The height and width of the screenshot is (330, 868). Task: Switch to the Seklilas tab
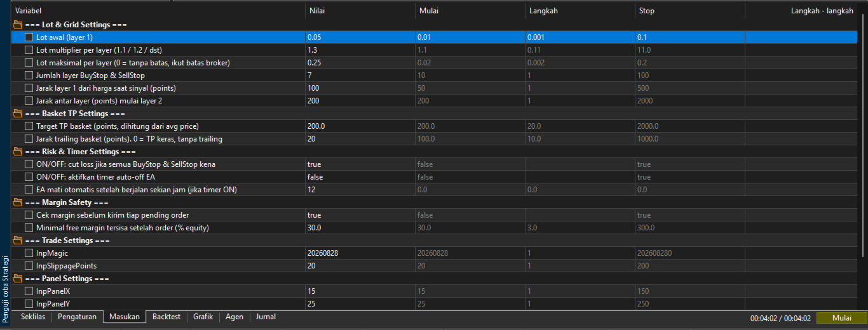(33, 317)
